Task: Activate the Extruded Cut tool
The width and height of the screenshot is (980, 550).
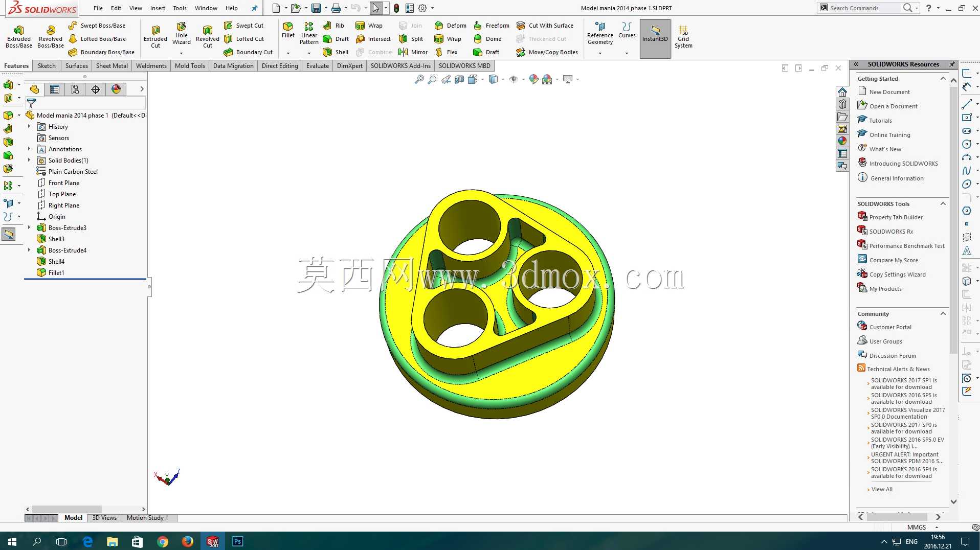Action: [x=155, y=37]
